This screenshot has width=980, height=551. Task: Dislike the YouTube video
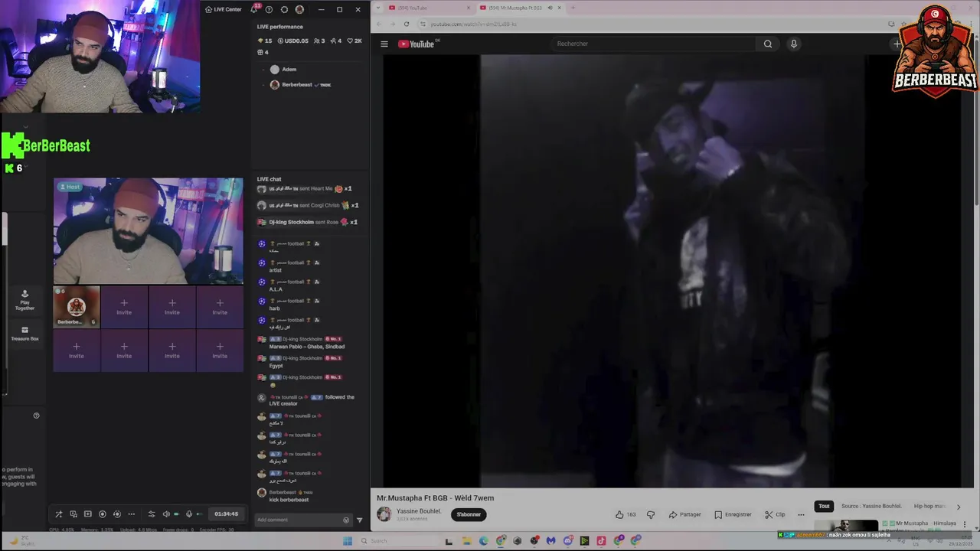(651, 514)
